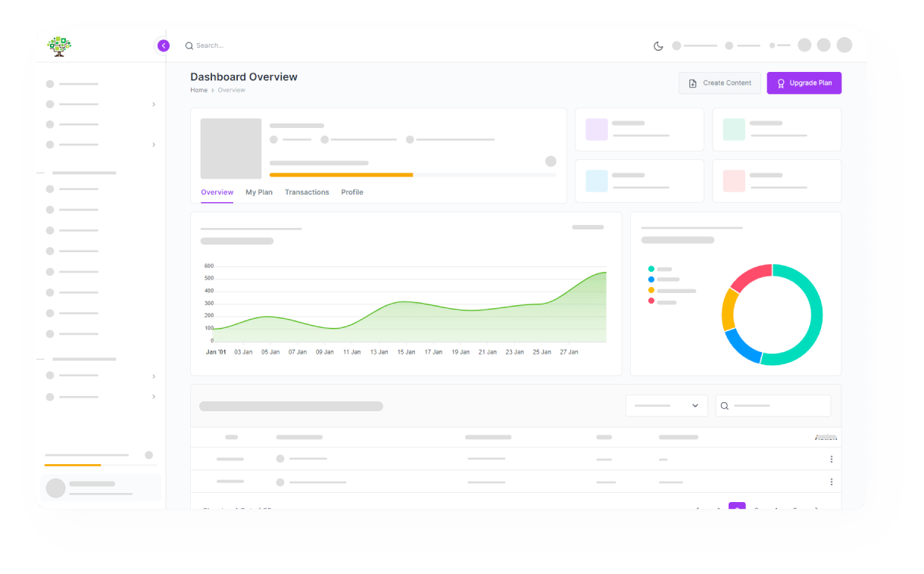Switch to the My Plan tab
This screenshot has height=574, width=924.
pos(259,192)
